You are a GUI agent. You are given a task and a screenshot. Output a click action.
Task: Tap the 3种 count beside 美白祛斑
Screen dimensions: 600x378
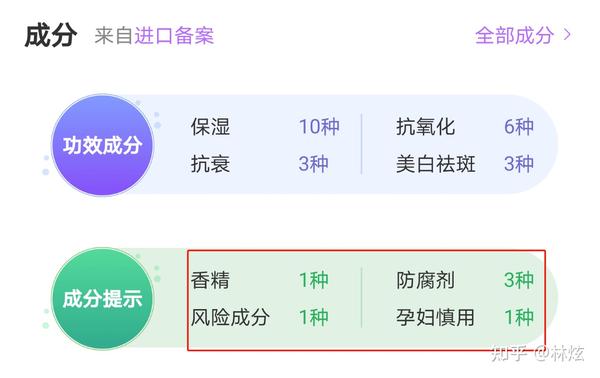519,164
